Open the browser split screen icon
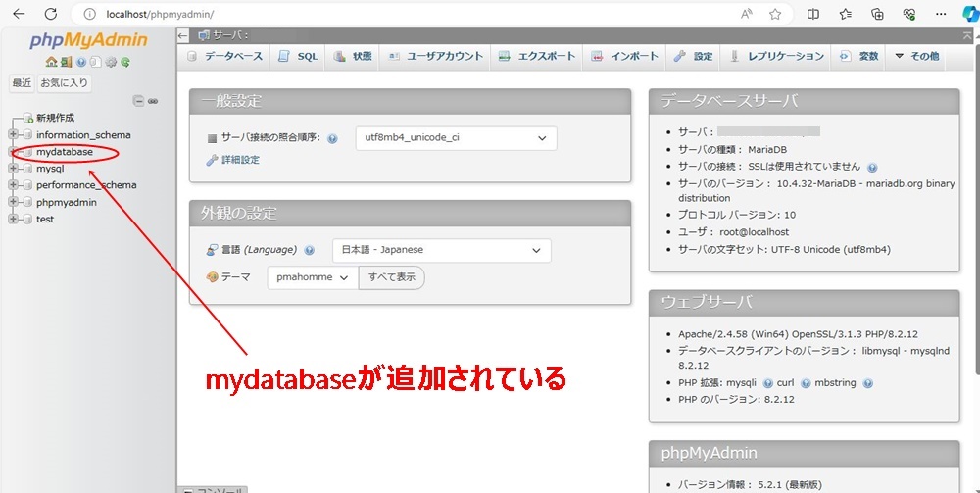 (x=813, y=14)
